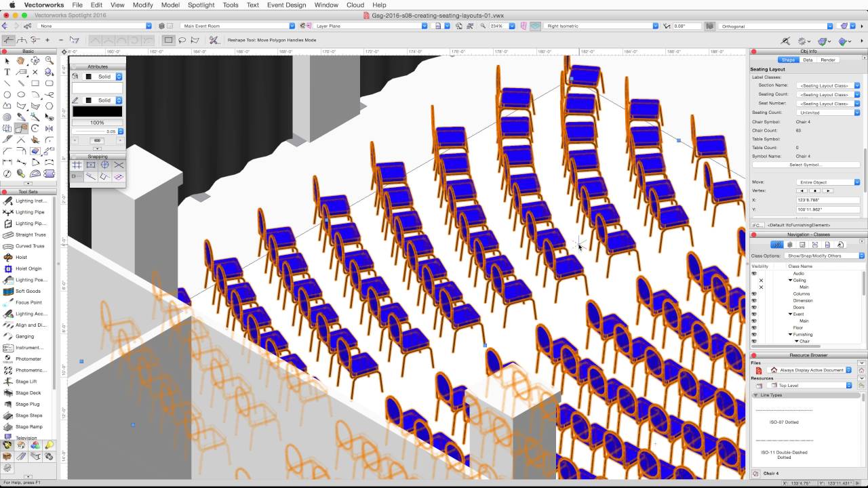Click the Photometer tool icon
Screen dimensions: 868x488
tap(8, 359)
